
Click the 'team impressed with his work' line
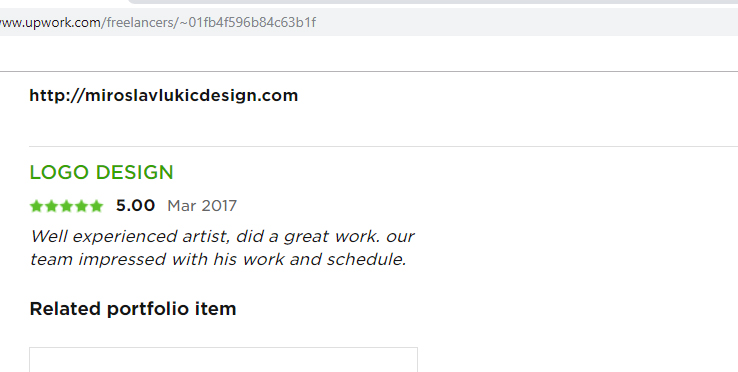(x=218, y=259)
